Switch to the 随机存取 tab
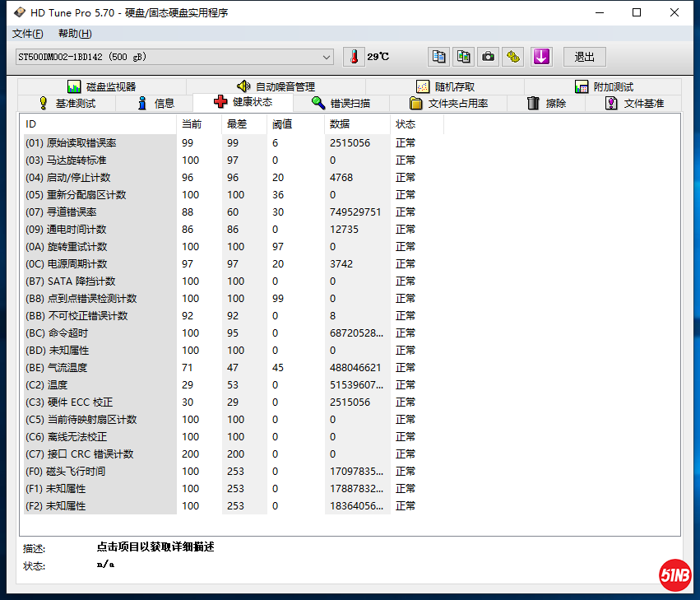700x600 pixels. click(445, 86)
